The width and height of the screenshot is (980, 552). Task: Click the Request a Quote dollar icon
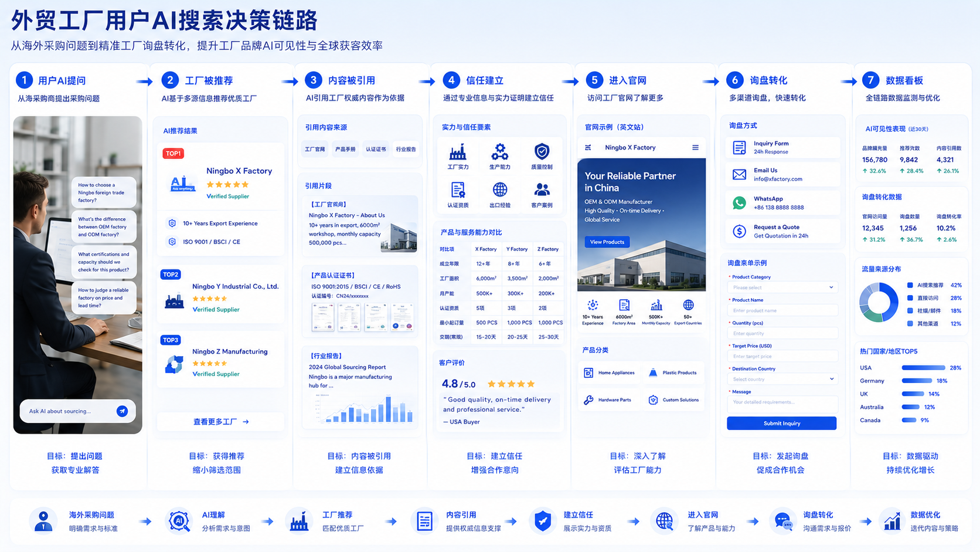(739, 231)
